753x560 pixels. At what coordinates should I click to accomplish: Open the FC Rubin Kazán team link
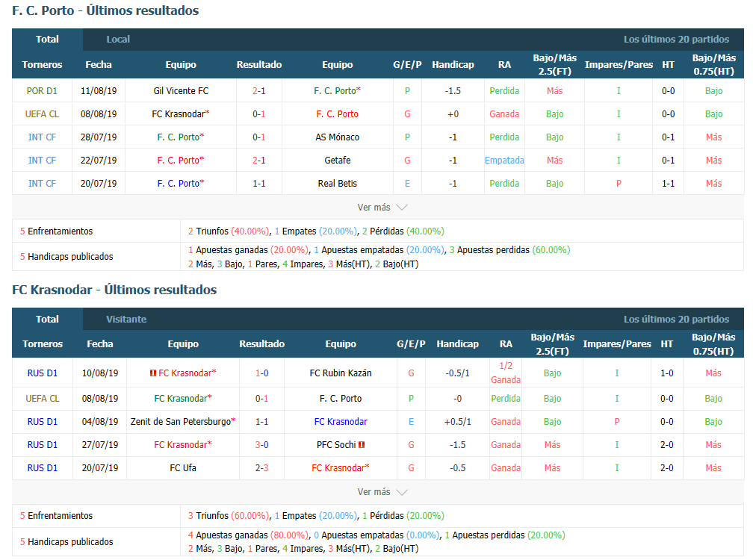point(341,373)
